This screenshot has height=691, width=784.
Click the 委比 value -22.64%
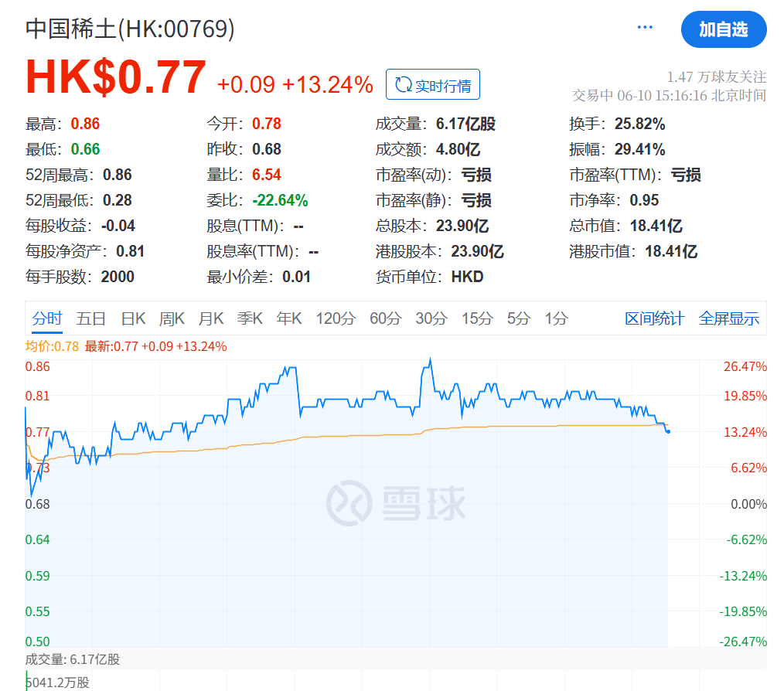coord(280,200)
